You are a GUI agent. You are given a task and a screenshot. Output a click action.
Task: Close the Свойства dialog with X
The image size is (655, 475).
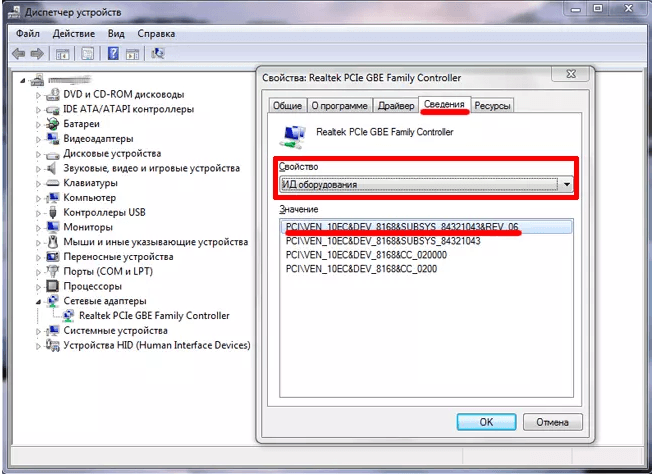[571, 74]
